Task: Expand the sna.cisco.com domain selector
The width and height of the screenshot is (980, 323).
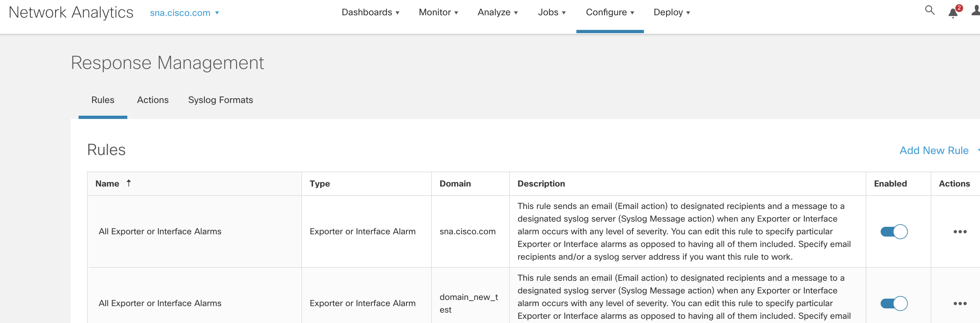Action: click(x=184, y=13)
